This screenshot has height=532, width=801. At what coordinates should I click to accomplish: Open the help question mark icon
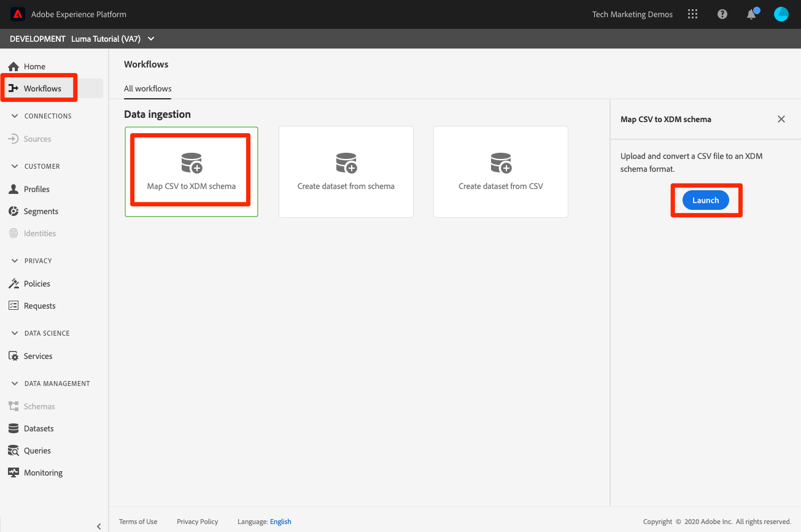pyautogui.click(x=722, y=14)
